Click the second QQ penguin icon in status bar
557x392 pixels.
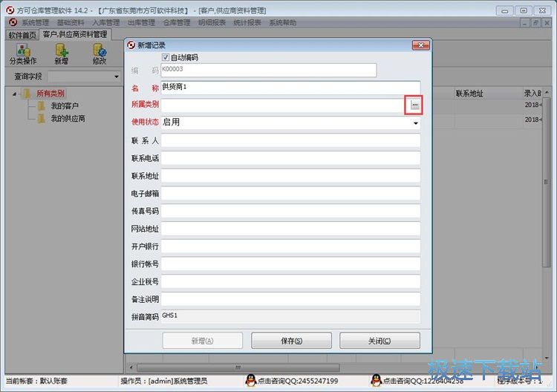tap(376, 381)
